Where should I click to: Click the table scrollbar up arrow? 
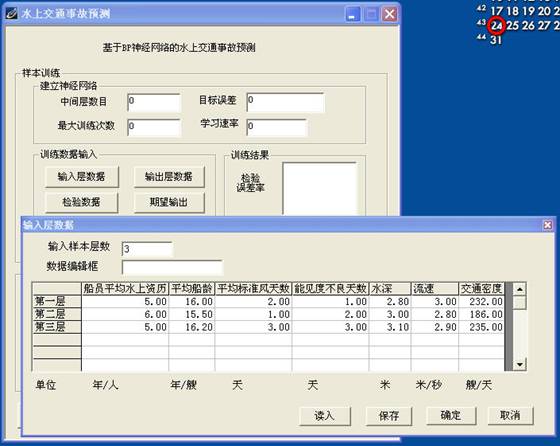click(519, 289)
